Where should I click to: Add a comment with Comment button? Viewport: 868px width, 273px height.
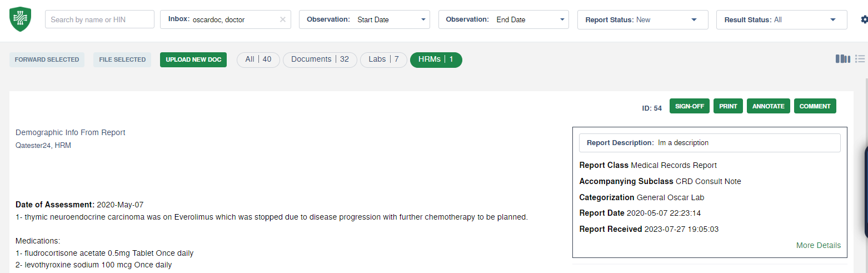pos(815,106)
